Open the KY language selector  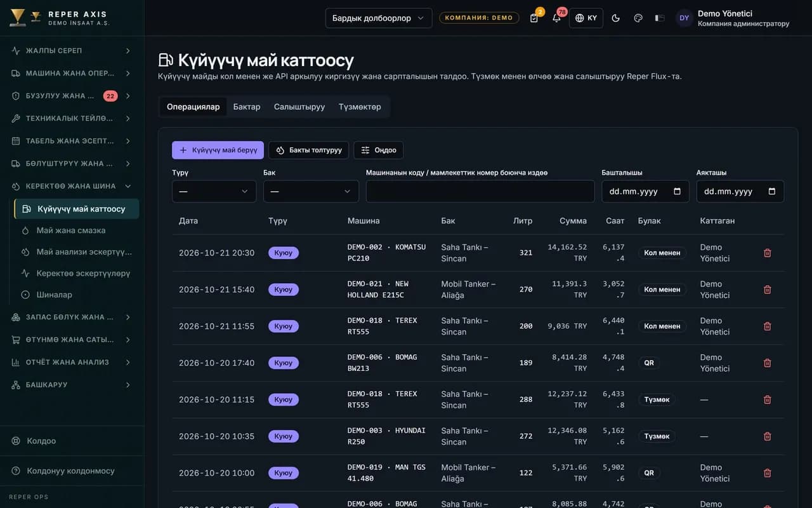point(586,18)
